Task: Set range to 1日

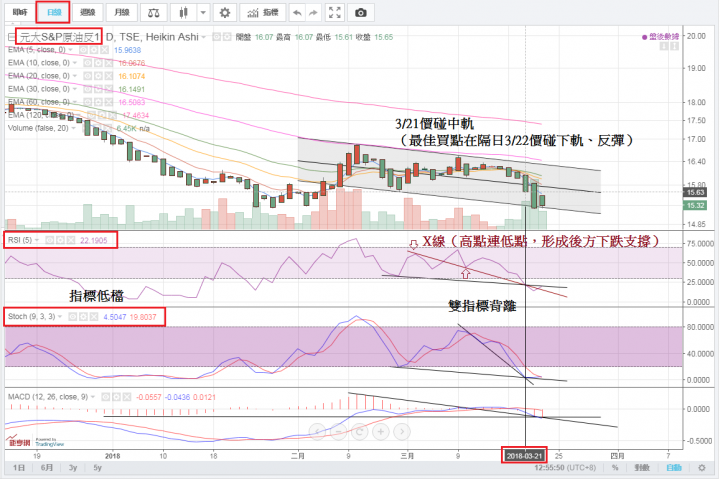Action: pos(19,468)
